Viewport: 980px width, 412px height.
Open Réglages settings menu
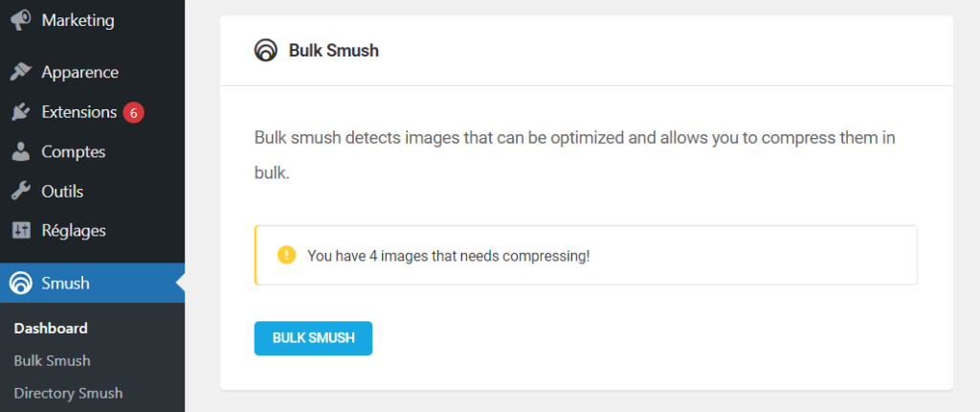[73, 231]
